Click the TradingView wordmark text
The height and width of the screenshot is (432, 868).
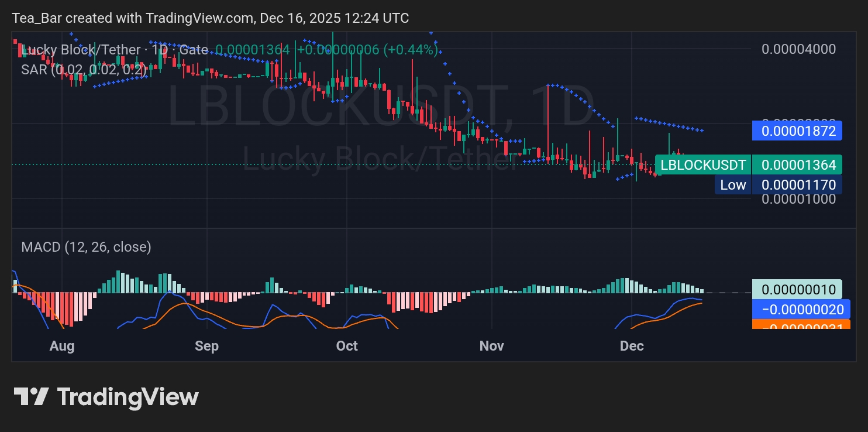[x=128, y=397]
